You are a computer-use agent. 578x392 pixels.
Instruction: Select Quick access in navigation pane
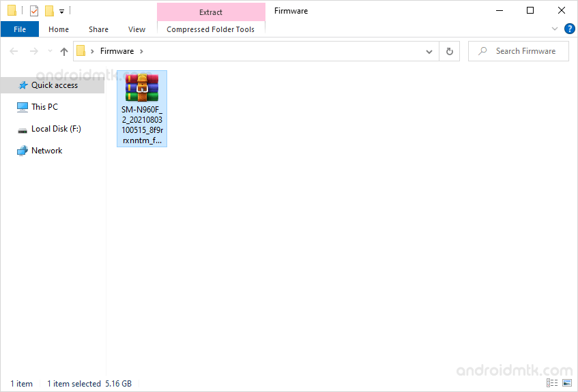click(54, 85)
